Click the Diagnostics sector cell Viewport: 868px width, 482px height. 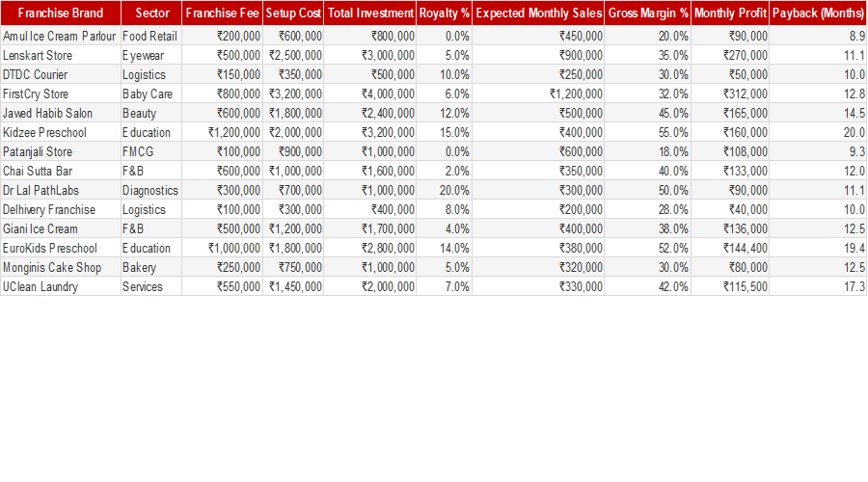(151, 190)
